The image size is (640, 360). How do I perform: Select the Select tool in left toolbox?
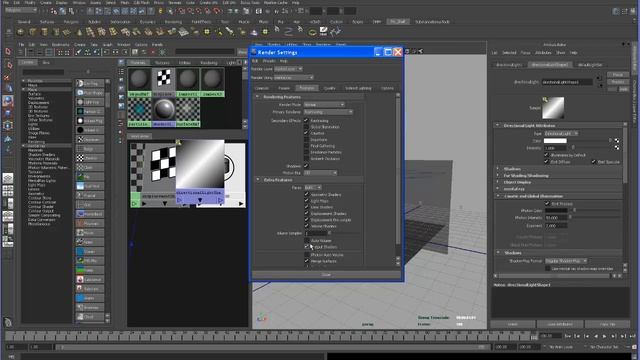(x=8, y=52)
